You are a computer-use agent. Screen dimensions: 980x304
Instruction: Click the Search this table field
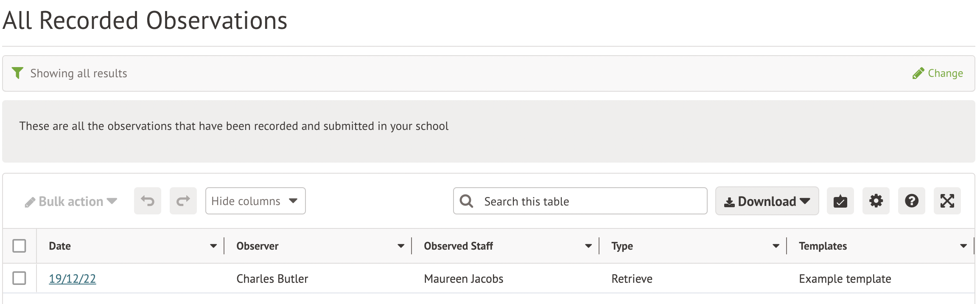pos(590,201)
